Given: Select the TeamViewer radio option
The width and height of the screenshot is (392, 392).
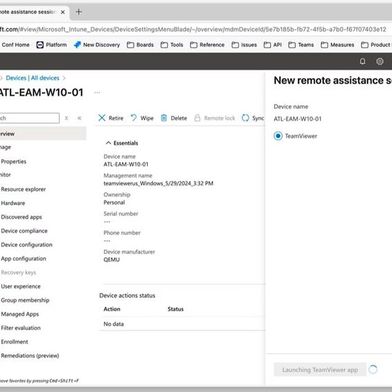Looking at the screenshot, I should [278, 136].
